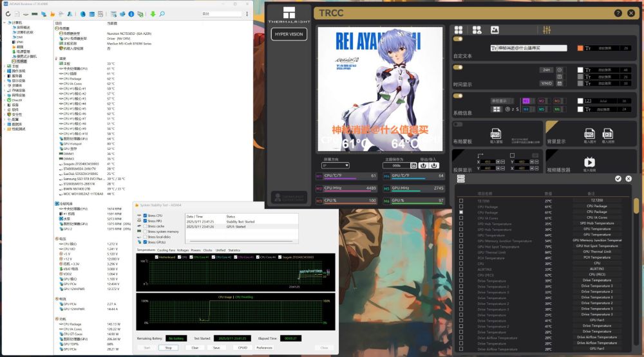Toggle the time display switch in TRCC
Image resolution: width=644 pixels, height=357 pixels.
[x=458, y=68]
